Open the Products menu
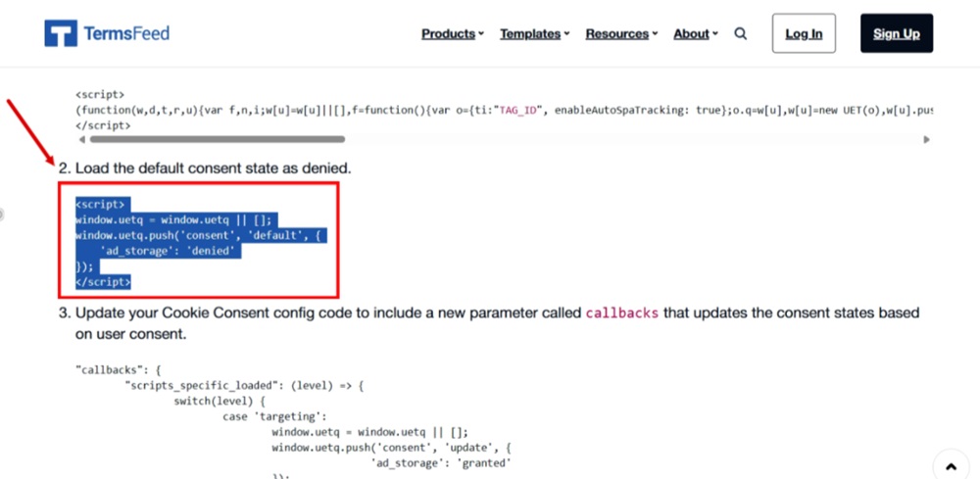The height and width of the screenshot is (479, 980). pyautogui.click(x=453, y=33)
